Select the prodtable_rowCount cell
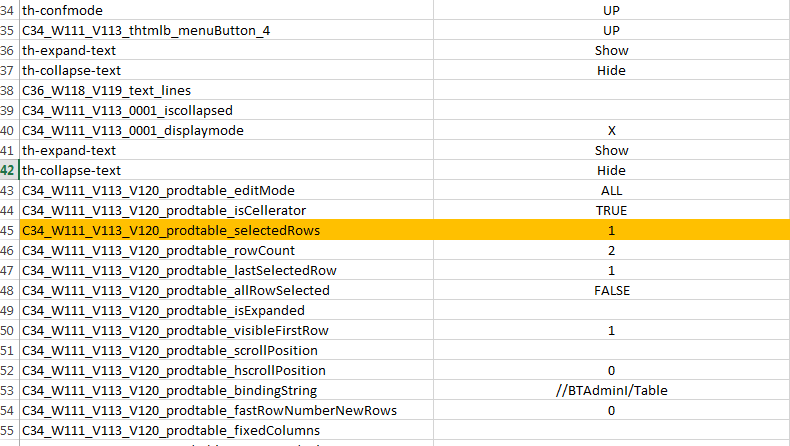Image resolution: width=790 pixels, height=446 pixels. tap(226, 250)
